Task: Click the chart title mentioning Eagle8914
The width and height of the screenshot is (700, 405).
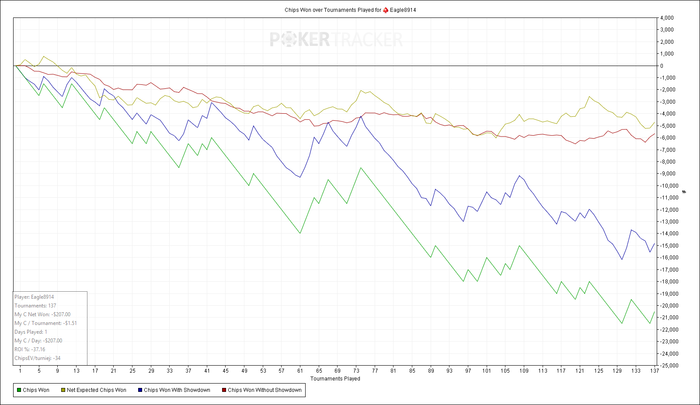Action: (350, 10)
